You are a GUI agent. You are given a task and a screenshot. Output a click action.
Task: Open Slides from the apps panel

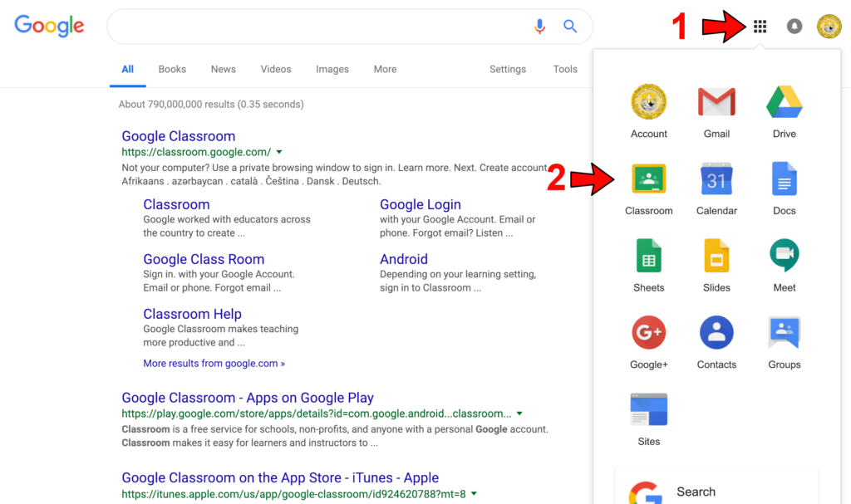pyautogui.click(x=716, y=266)
